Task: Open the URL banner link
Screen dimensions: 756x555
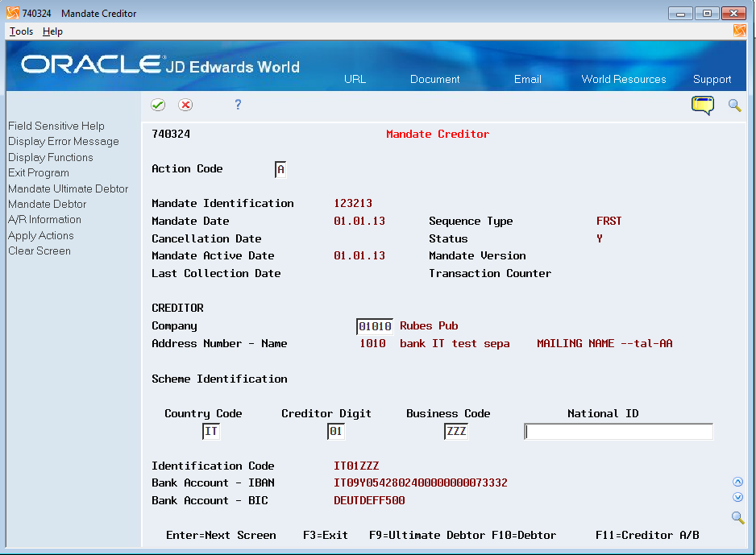Action: pyautogui.click(x=355, y=79)
